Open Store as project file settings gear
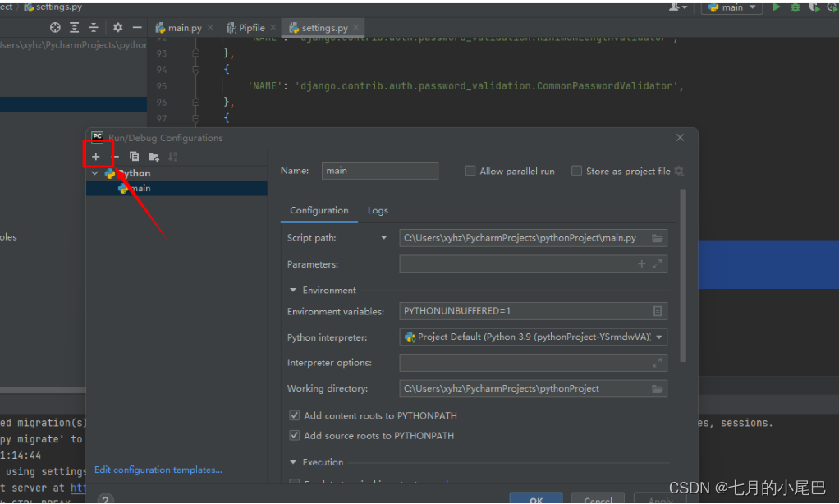This screenshot has width=839, height=504. coord(679,172)
